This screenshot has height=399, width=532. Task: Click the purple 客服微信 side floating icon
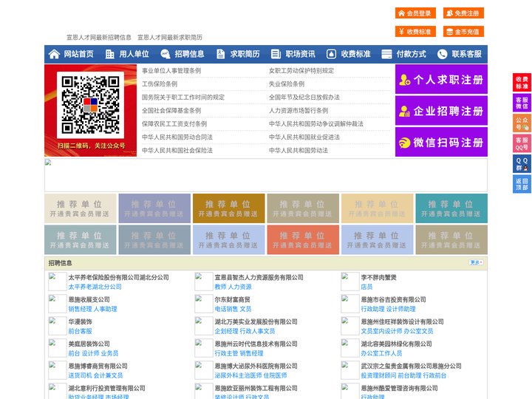[522, 103]
